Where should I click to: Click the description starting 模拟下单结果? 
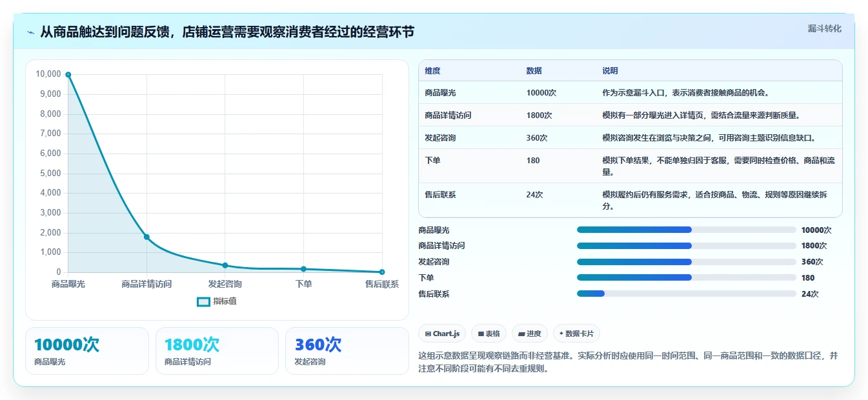pos(718,166)
